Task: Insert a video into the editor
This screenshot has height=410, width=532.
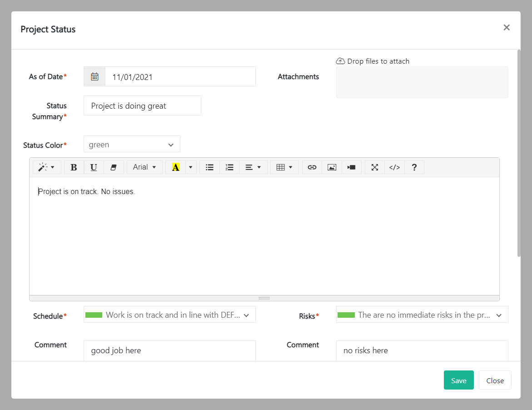Action: [x=351, y=167]
